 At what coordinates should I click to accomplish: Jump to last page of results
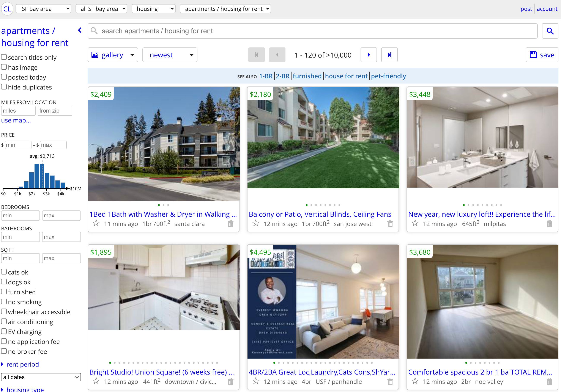point(389,55)
